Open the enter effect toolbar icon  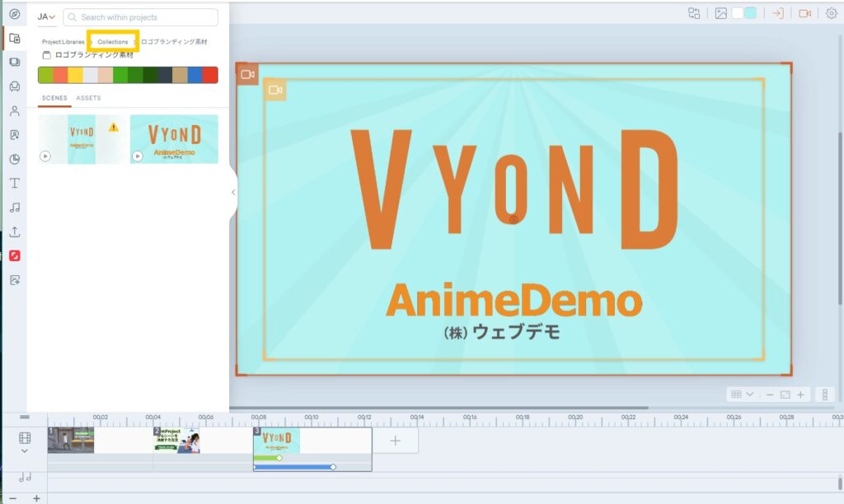tap(778, 13)
